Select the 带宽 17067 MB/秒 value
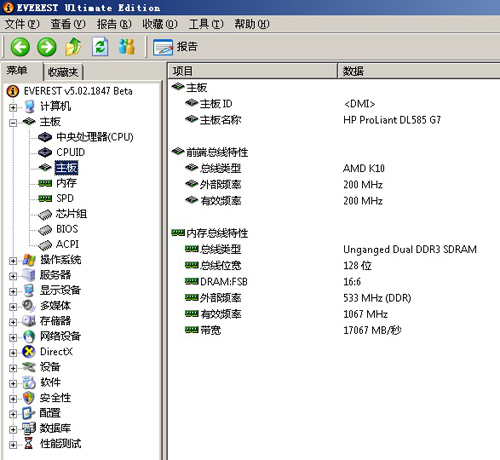The width and height of the screenshot is (500, 460). click(x=373, y=330)
